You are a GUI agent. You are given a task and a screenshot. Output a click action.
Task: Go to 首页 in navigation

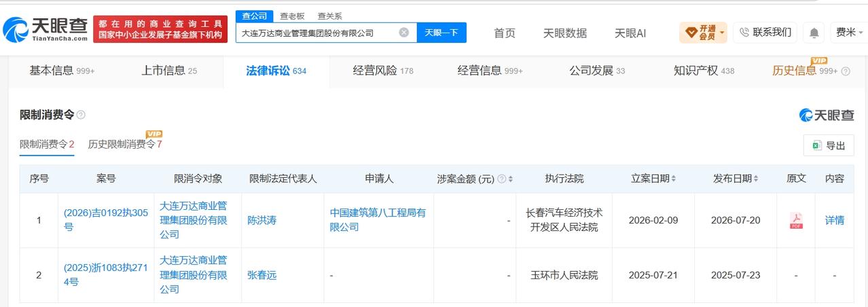(505, 33)
